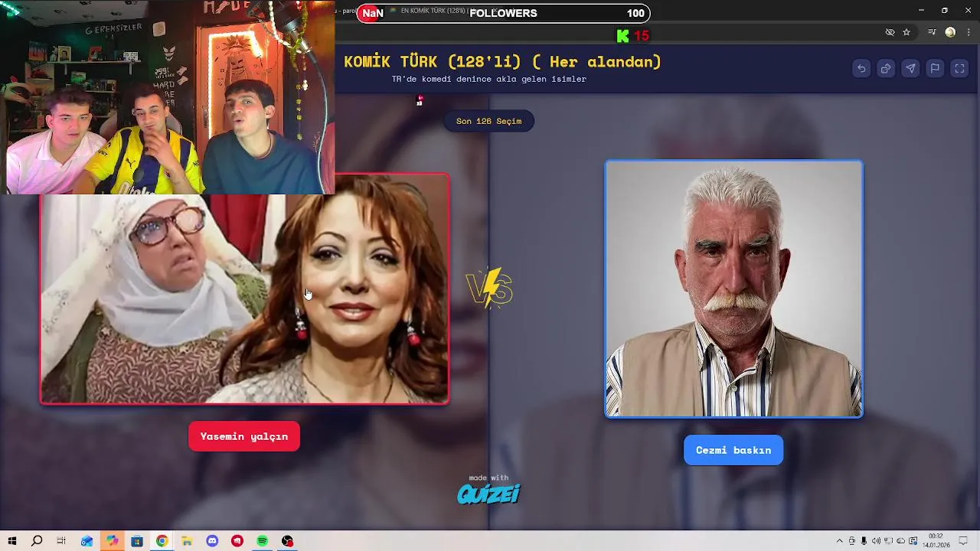Open the Copilot app on the taskbar
Viewport: 980px width, 551px height.
click(112, 541)
